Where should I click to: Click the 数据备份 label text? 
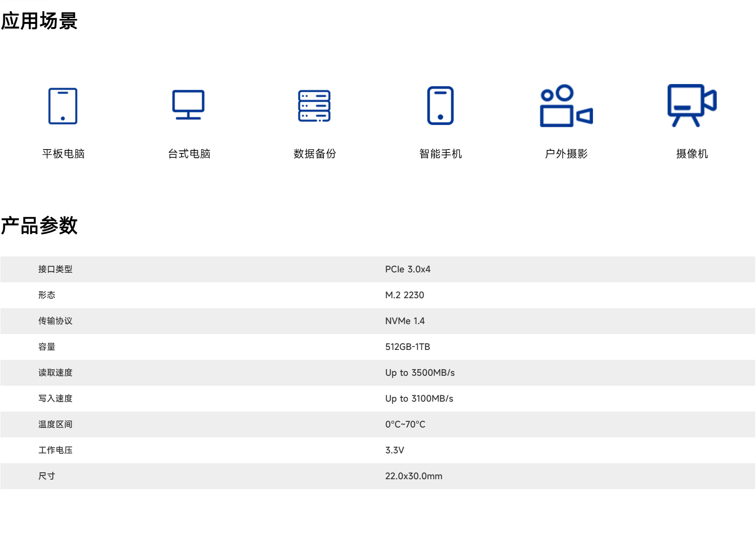(314, 154)
